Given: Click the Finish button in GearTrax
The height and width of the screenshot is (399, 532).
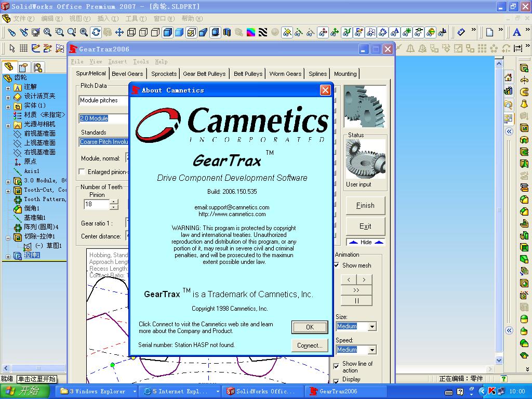Looking at the screenshot, I should [365, 206].
